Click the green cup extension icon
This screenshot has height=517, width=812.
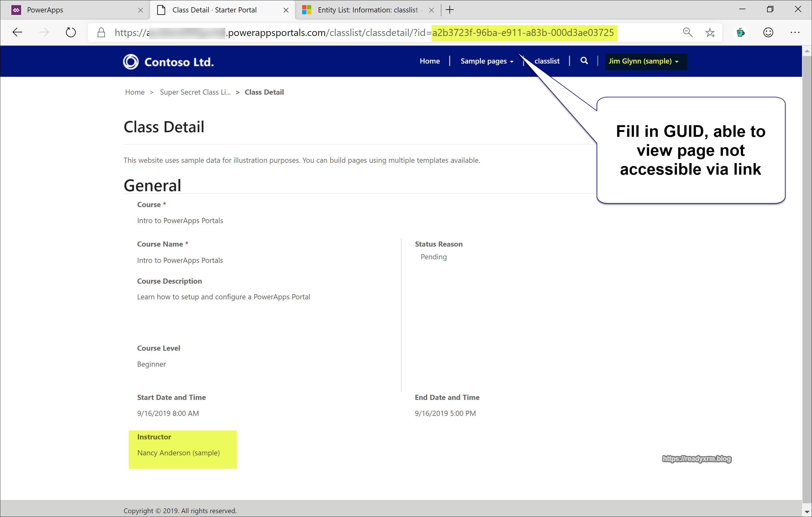pyautogui.click(x=741, y=32)
